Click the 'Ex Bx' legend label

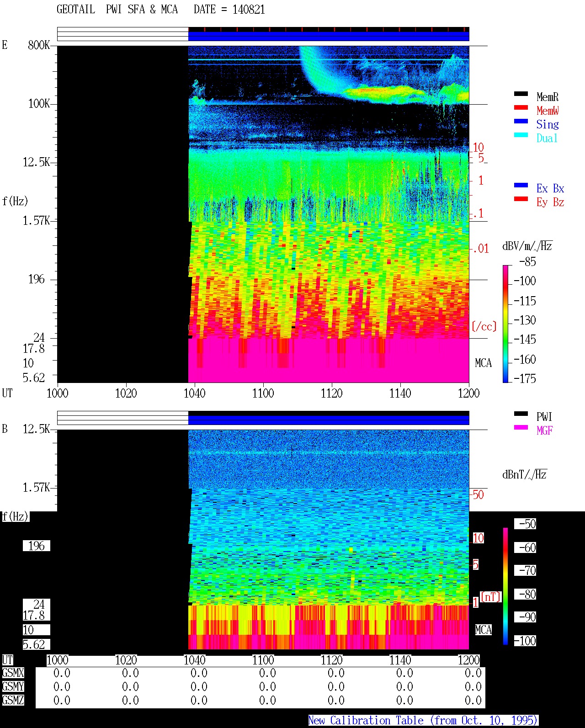[550, 188]
